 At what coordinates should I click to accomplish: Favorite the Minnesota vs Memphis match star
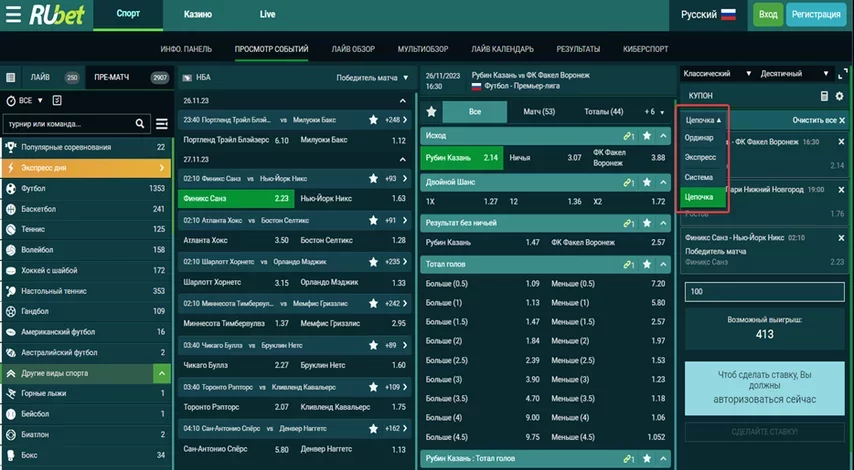pos(373,303)
